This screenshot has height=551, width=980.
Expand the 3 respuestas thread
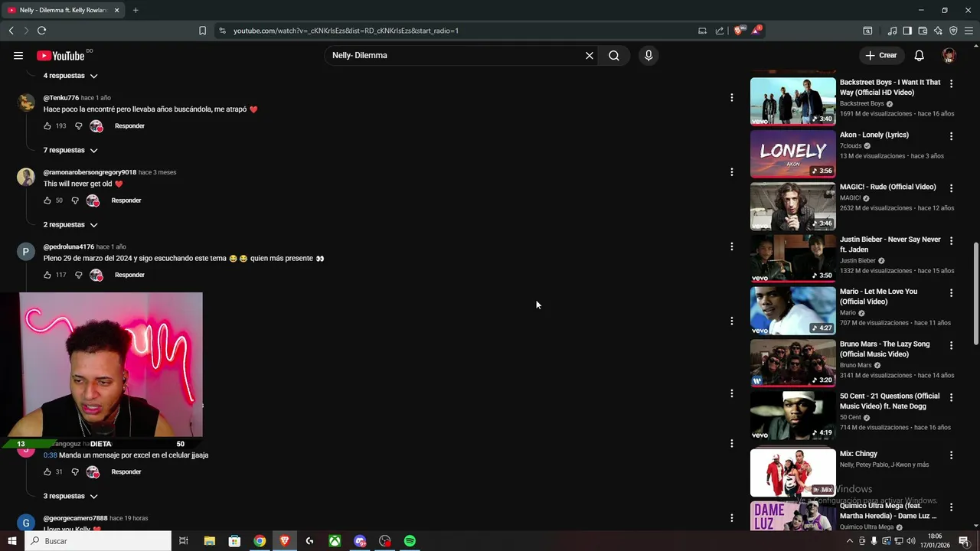tap(70, 496)
